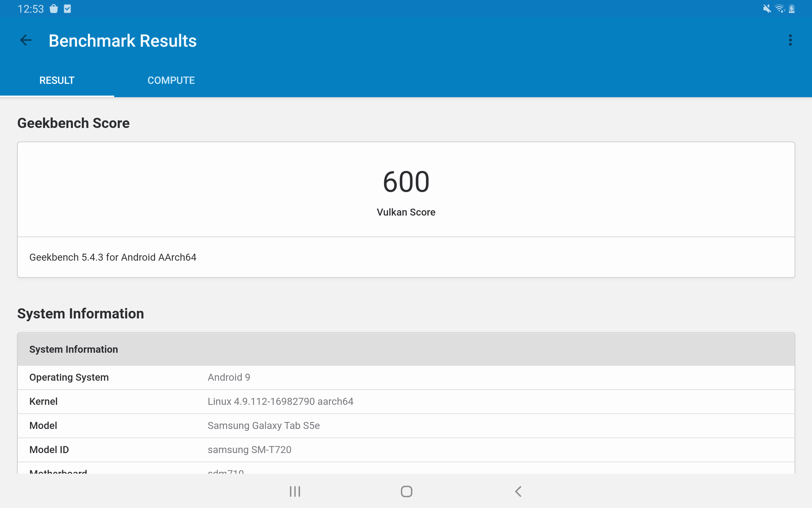Viewport: 812px width, 508px height.
Task: Tap the 12:53 clock in status bar
Action: coord(30,9)
